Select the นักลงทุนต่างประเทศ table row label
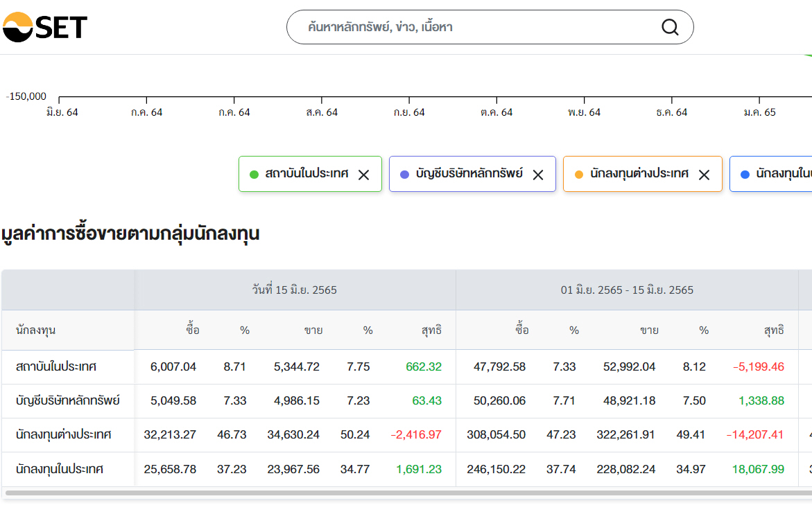812x512 pixels. click(64, 435)
